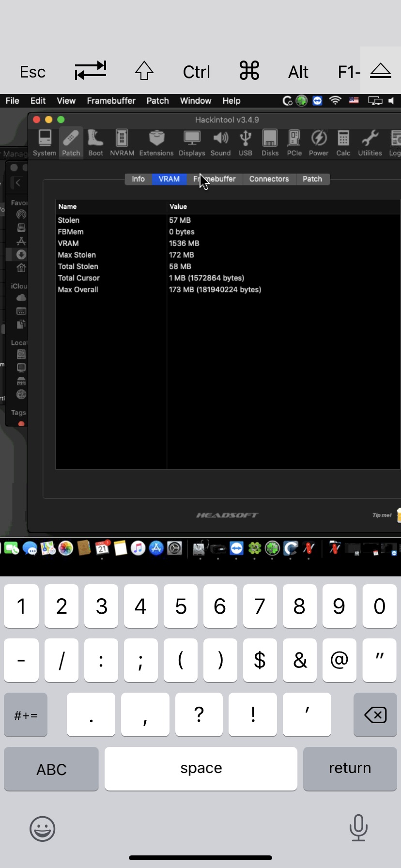Tap the eject keyboard icon
The height and width of the screenshot is (868, 401).
[381, 71]
